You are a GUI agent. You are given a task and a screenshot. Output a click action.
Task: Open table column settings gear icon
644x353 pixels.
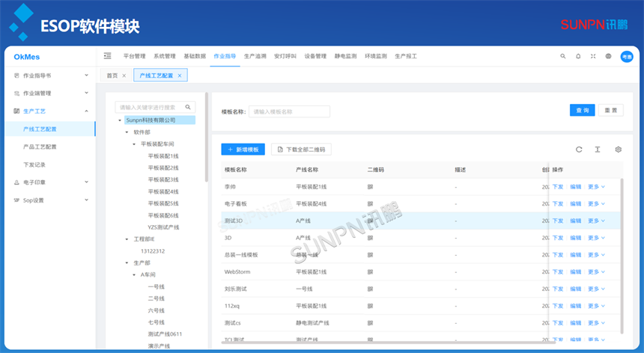(x=618, y=150)
